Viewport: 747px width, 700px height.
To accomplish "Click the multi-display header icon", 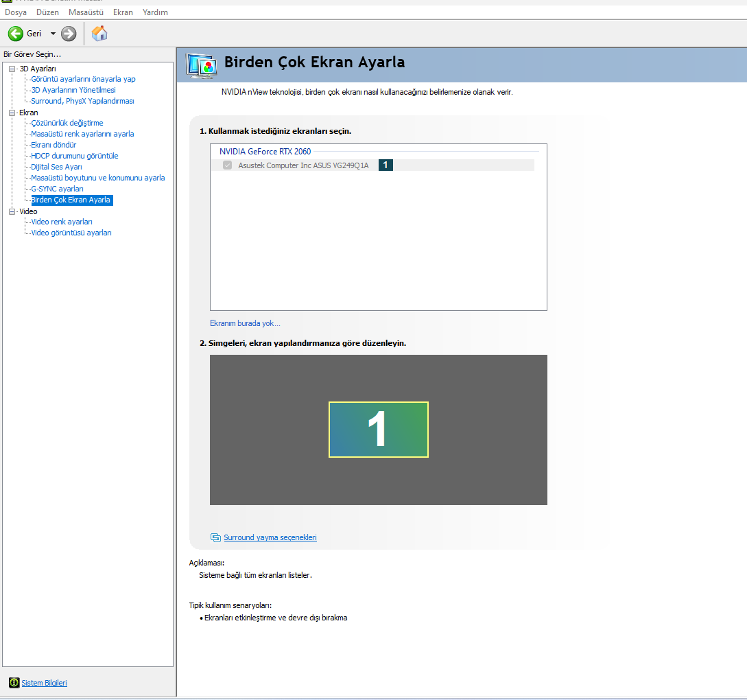I will [x=202, y=65].
